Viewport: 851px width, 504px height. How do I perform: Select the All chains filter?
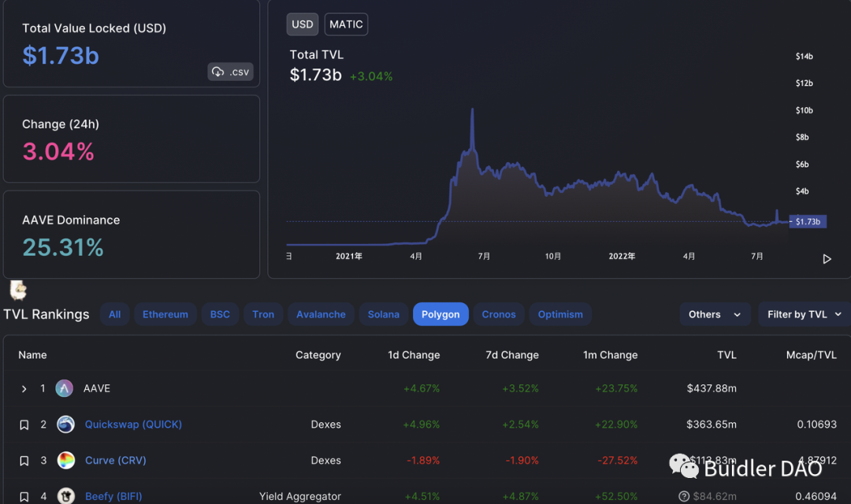coord(114,314)
